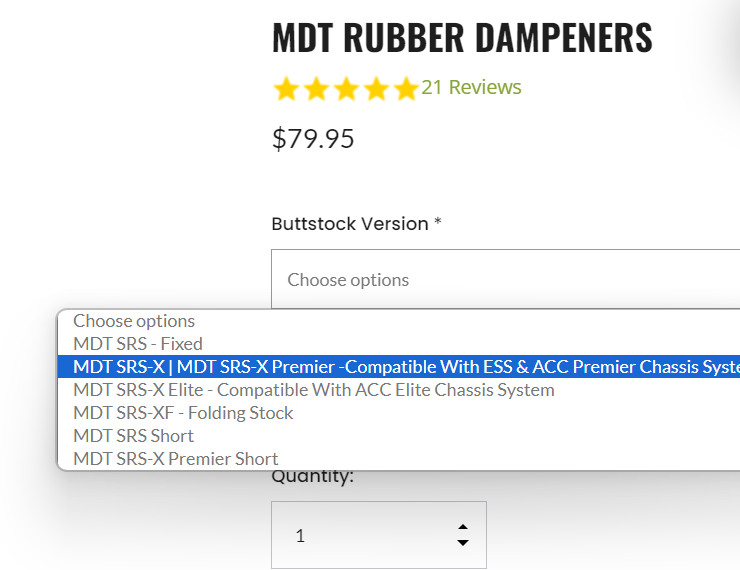Select highlighted MDT SRS-X Premier ESS & ACC option
Screen dimensions: 740x570
click(400, 367)
